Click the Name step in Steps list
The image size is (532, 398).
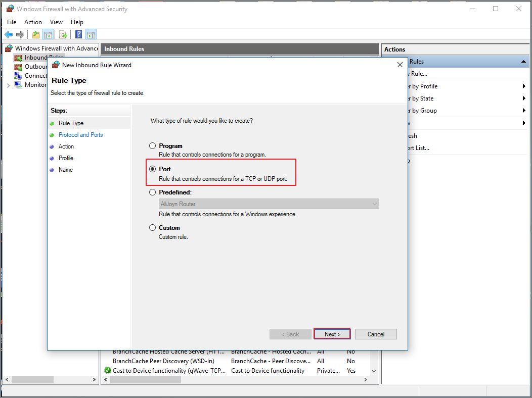click(x=65, y=170)
